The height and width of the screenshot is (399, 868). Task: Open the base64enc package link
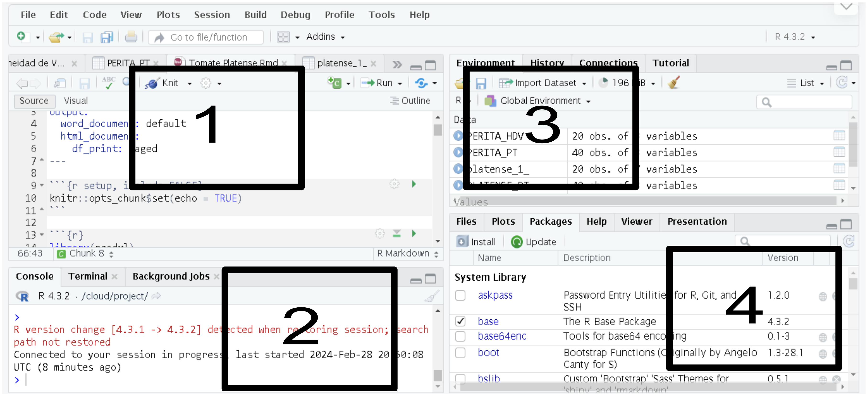pyautogui.click(x=502, y=336)
